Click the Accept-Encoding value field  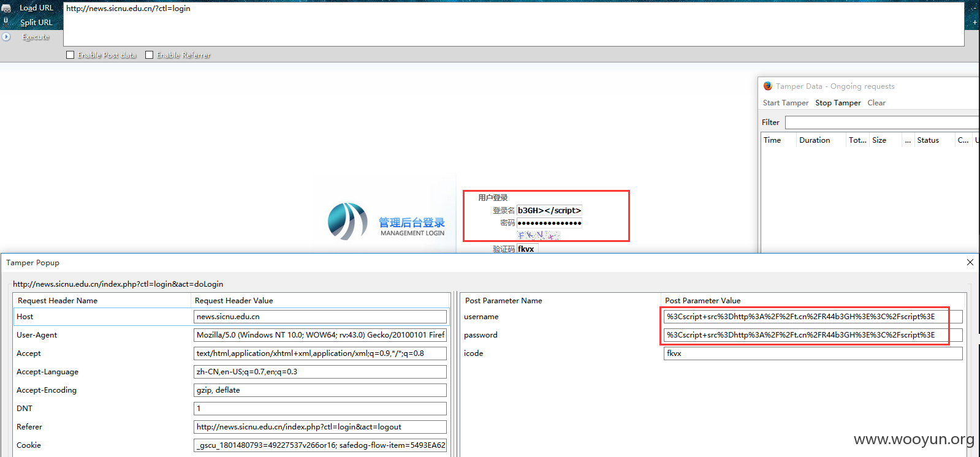tap(320, 390)
